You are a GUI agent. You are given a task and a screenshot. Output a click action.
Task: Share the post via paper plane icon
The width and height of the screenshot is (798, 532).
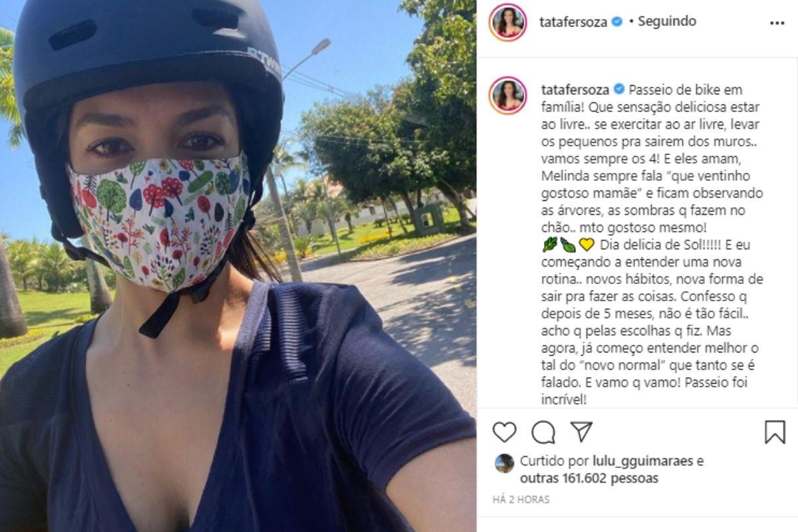582,432
